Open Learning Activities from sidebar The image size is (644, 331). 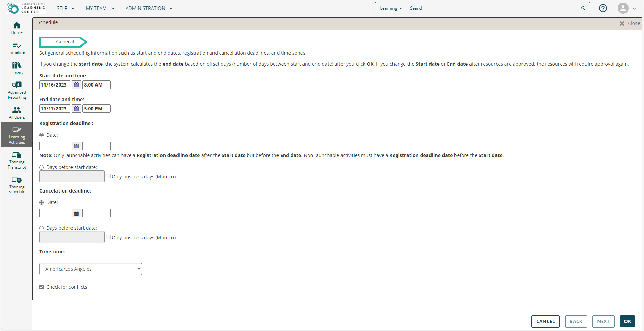(17, 135)
